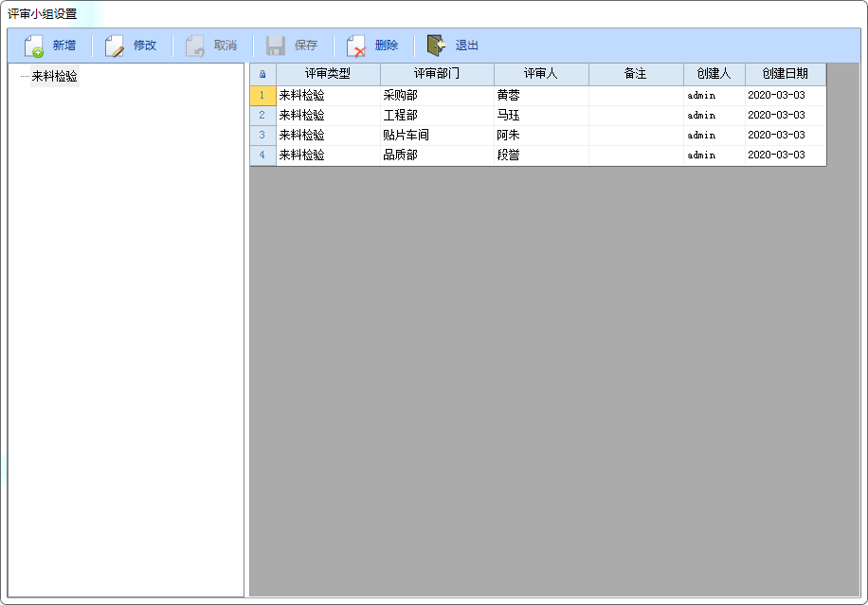Click the 采购部 department cell

click(x=438, y=96)
